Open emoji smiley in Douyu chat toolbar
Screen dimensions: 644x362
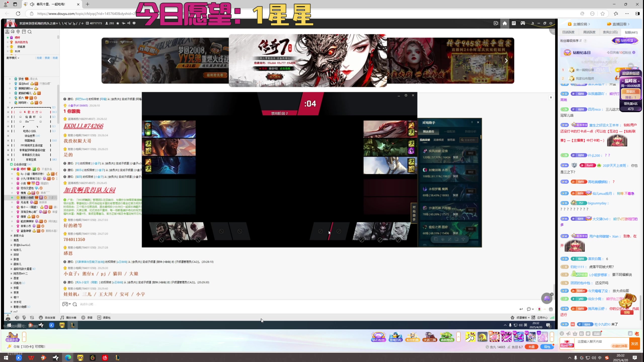click(562, 334)
